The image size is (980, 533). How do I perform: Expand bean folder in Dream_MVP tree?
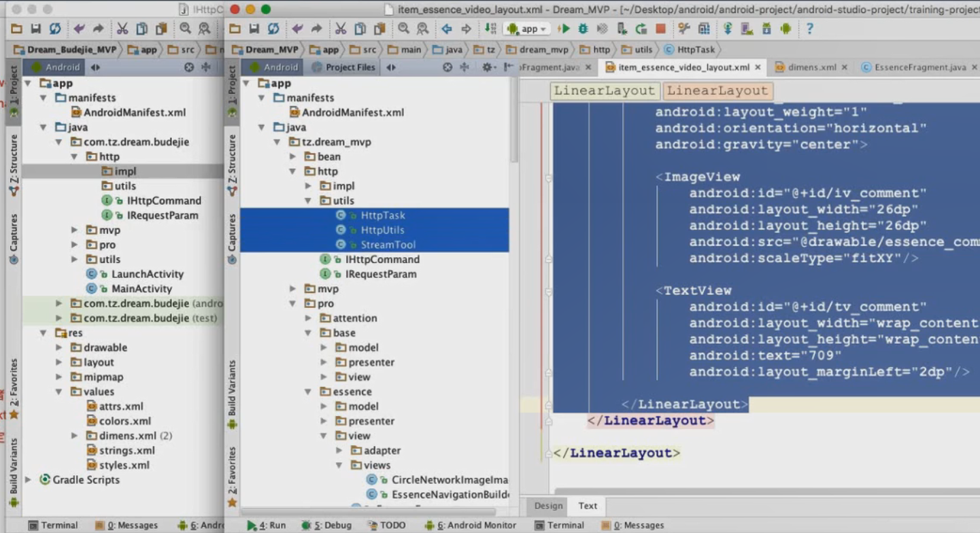tap(292, 156)
